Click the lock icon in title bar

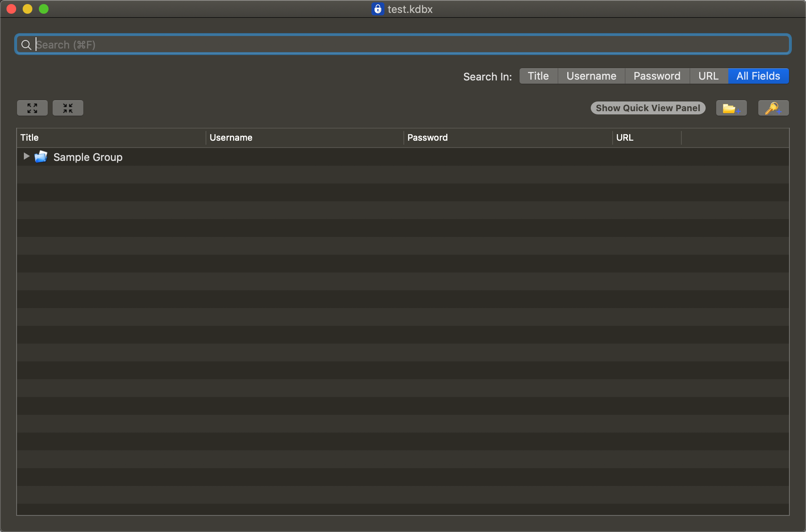point(378,9)
